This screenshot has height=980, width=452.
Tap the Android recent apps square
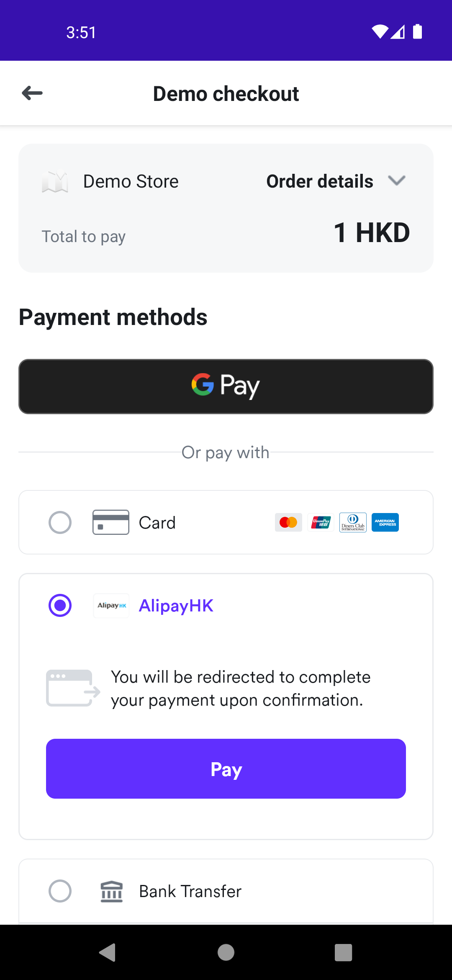point(343,952)
